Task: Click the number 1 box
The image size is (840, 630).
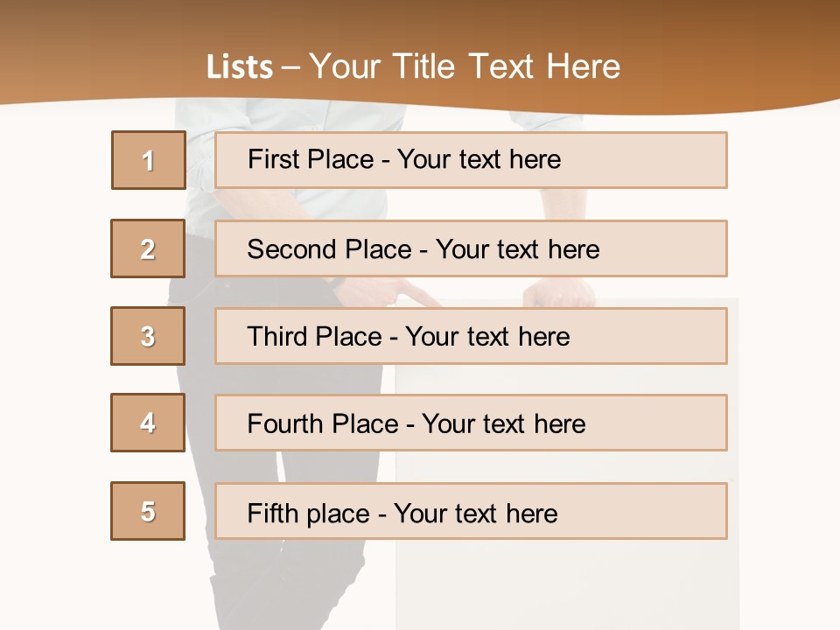Action: 149,160
